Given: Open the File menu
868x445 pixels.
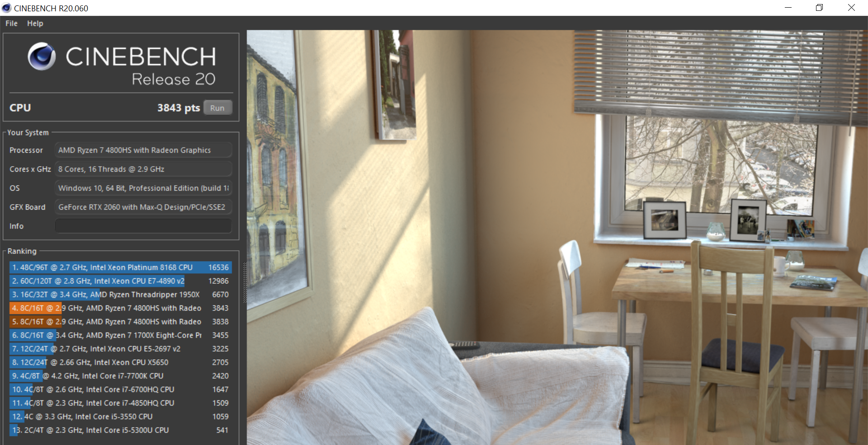Looking at the screenshot, I should (11, 23).
